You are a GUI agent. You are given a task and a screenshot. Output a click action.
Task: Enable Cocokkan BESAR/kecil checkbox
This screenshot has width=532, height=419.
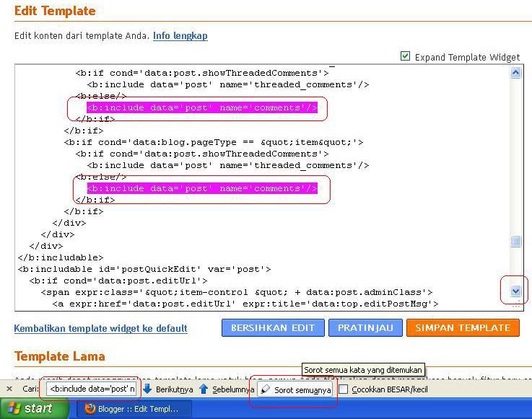[344, 389]
